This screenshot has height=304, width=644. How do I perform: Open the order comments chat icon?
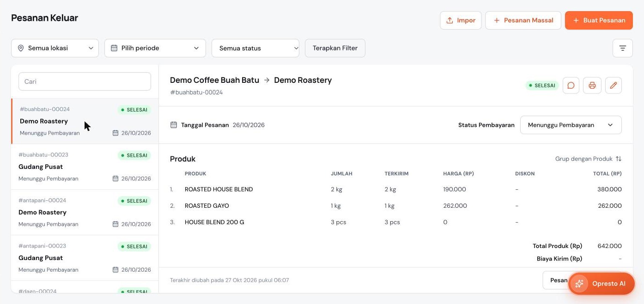coord(571,86)
